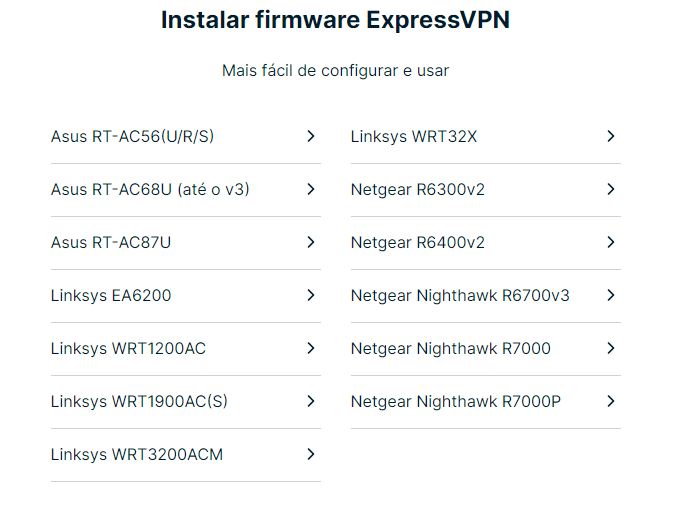Image resolution: width=681 pixels, height=524 pixels.
Task: Choose Linksys EA6200 router label
Action: click(111, 296)
